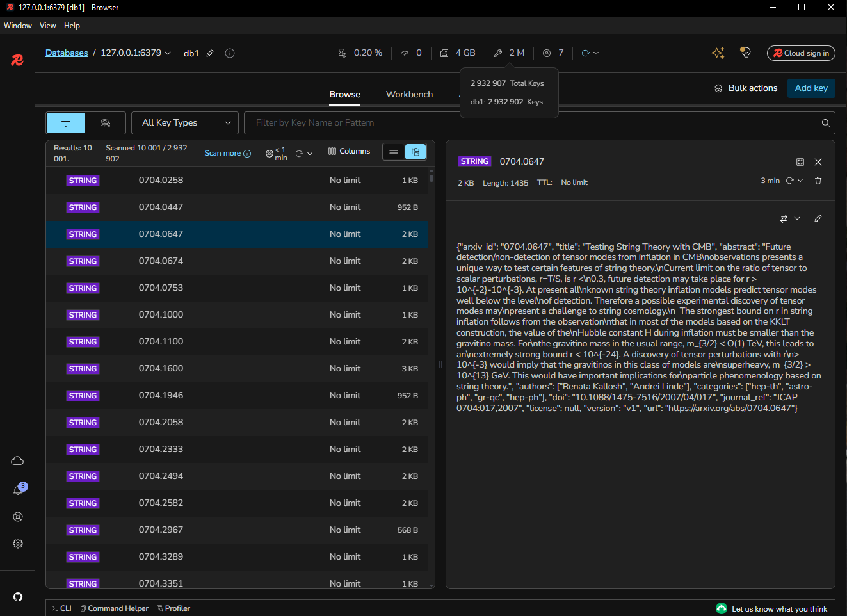Viewport: 847px width, 616px height.
Task: Open key details in full screen
Action: coord(800,162)
